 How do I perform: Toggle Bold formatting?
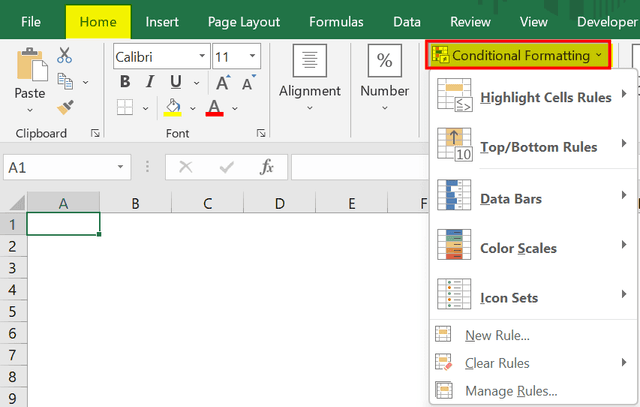click(124, 82)
